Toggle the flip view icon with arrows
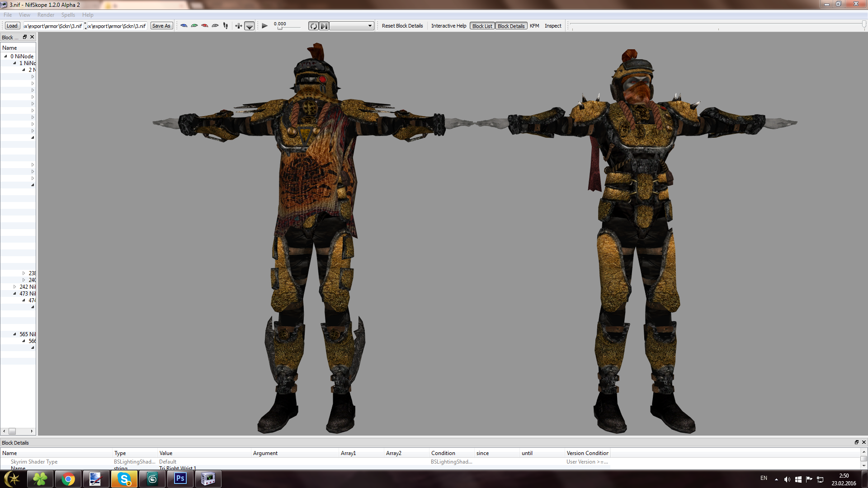 coord(239,26)
